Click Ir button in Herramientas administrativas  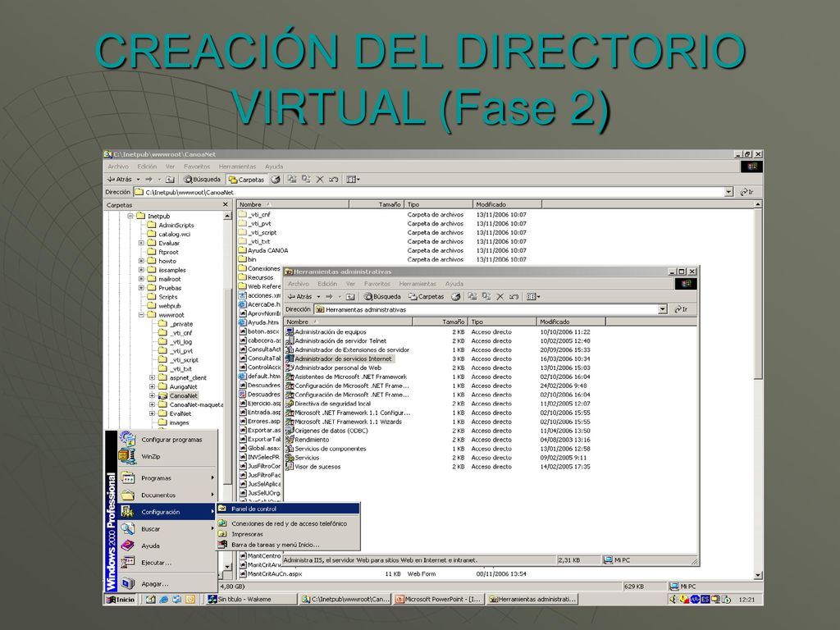point(681,309)
